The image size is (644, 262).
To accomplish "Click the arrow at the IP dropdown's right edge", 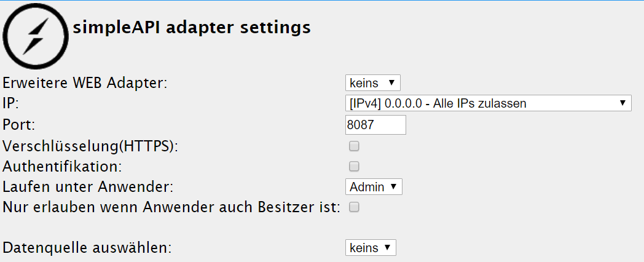I will tap(622, 103).
